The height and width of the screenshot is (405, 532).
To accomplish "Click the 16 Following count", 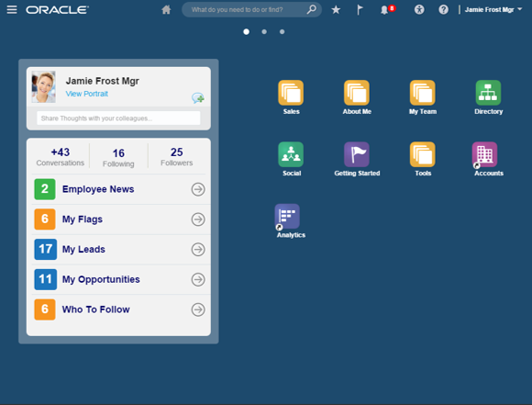I will tap(118, 158).
